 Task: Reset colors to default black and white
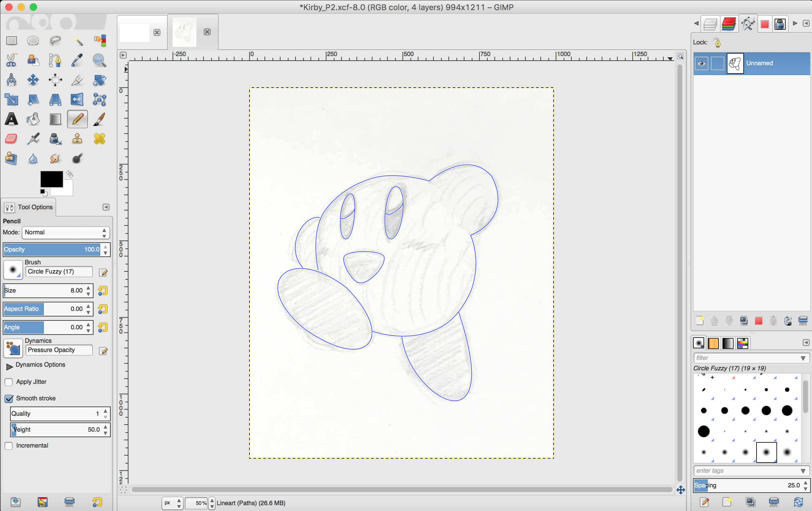pyautogui.click(x=44, y=192)
